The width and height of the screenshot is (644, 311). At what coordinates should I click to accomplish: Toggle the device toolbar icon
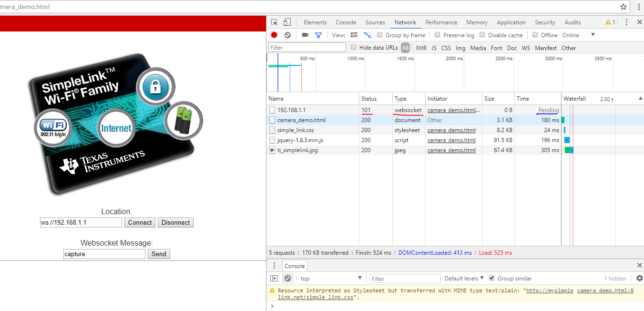click(x=287, y=22)
